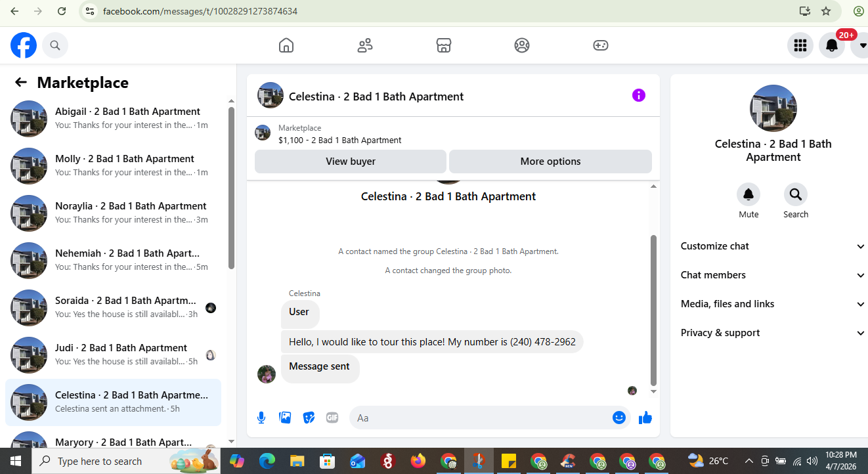Viewport: 868px width, 474px height.
Task: Open Nehemiah's apartment conversation
Action: click(x=113, y=261)
